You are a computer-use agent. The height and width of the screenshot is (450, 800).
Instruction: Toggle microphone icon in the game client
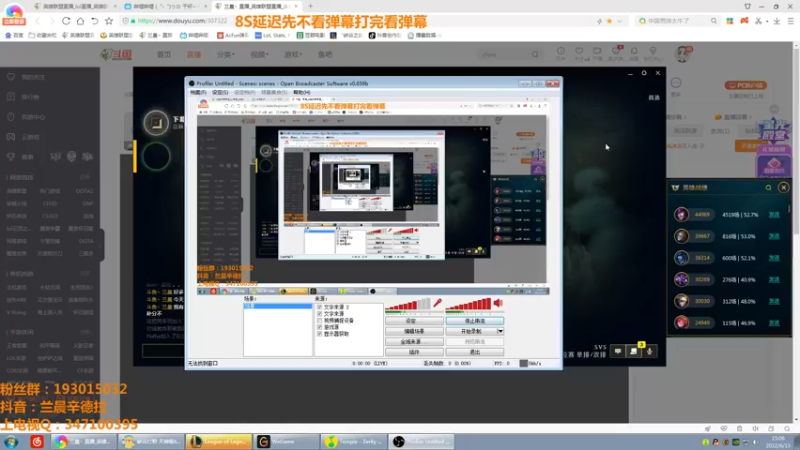pos(649,351)
